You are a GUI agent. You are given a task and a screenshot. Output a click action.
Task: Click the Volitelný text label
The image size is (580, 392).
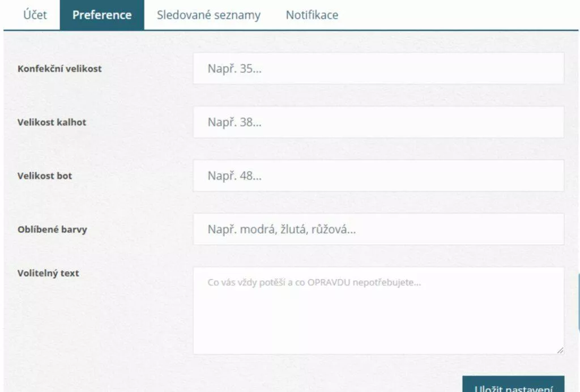pyautogui.click(x=48, y=273)
